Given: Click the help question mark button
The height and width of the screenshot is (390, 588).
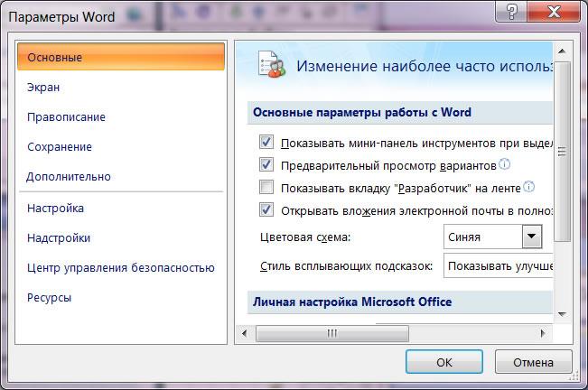Looking at the screenshot, I should tap(511, 12).
